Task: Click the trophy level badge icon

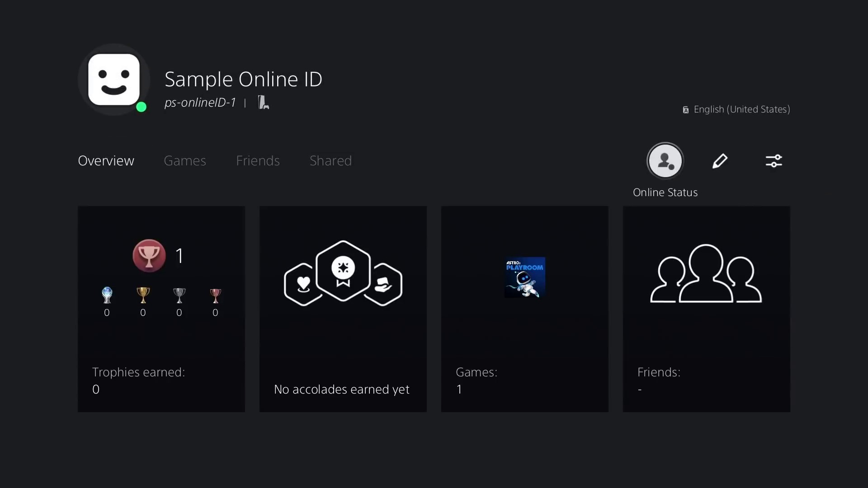Action: 149,256
